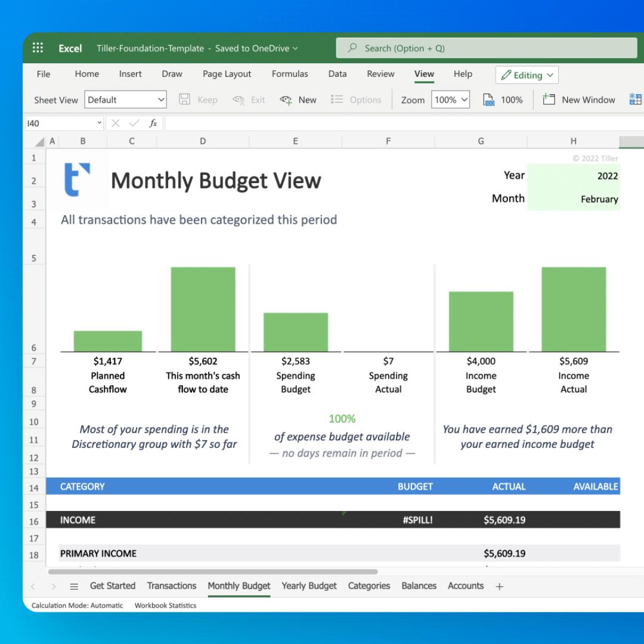Click the Year cell showing 2022
644x644 pixels.
tap(574, 176)
